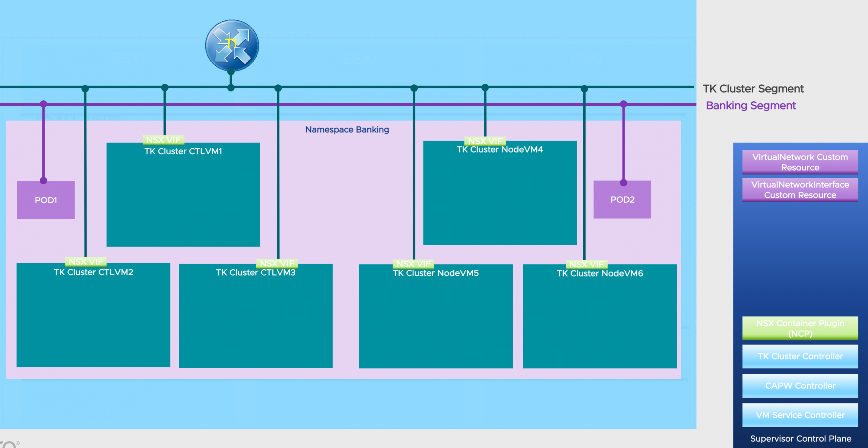The image size is (868, 448).
Task: Click NSX VIF tag on CTLVM2
Action: 86,261
